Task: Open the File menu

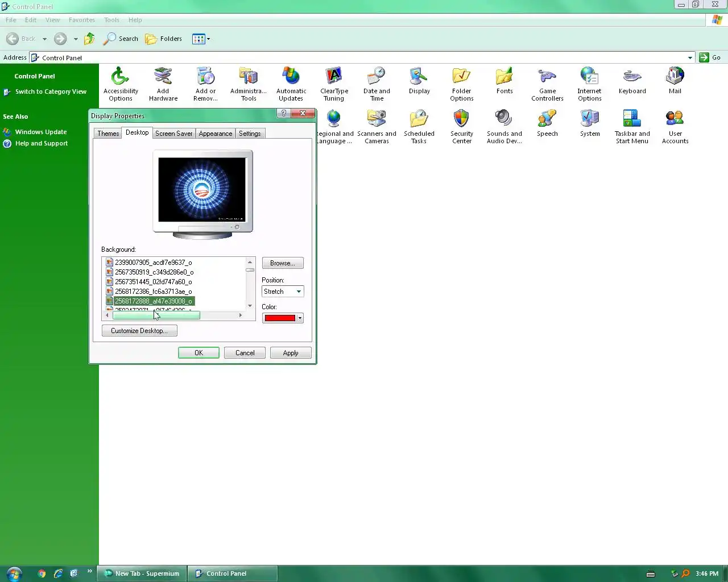Action: point(11,20)
